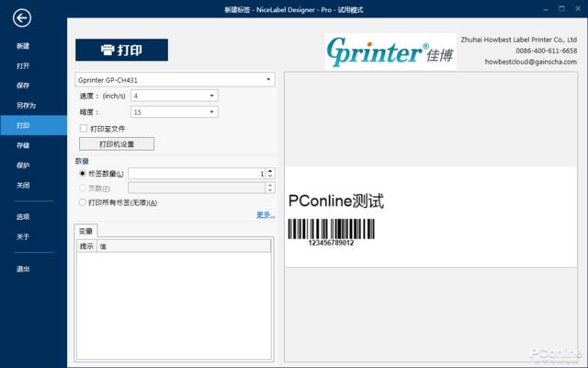Click the 页数 spinner arrows

[270, 188]
